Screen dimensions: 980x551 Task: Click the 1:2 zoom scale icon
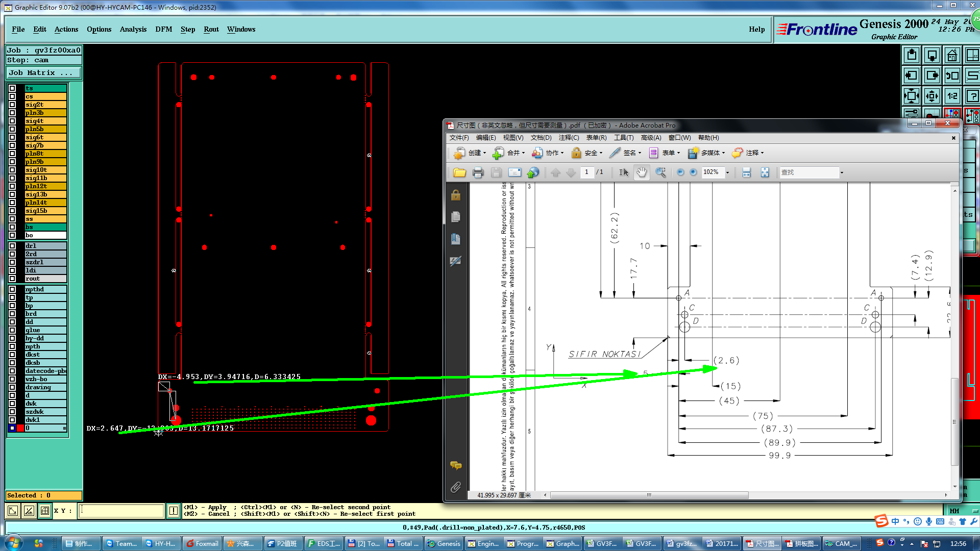[x=952, y=96]
